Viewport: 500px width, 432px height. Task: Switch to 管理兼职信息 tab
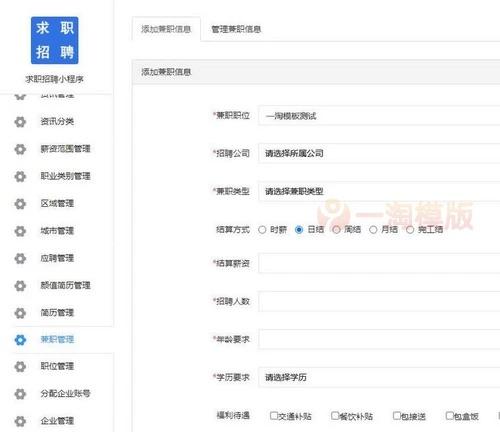tap(236, 29)
